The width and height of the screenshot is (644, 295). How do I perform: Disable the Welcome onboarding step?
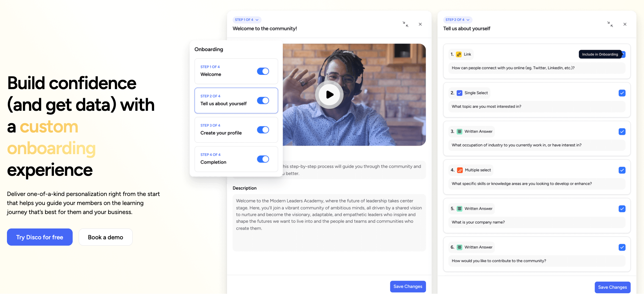pos(263,71)
